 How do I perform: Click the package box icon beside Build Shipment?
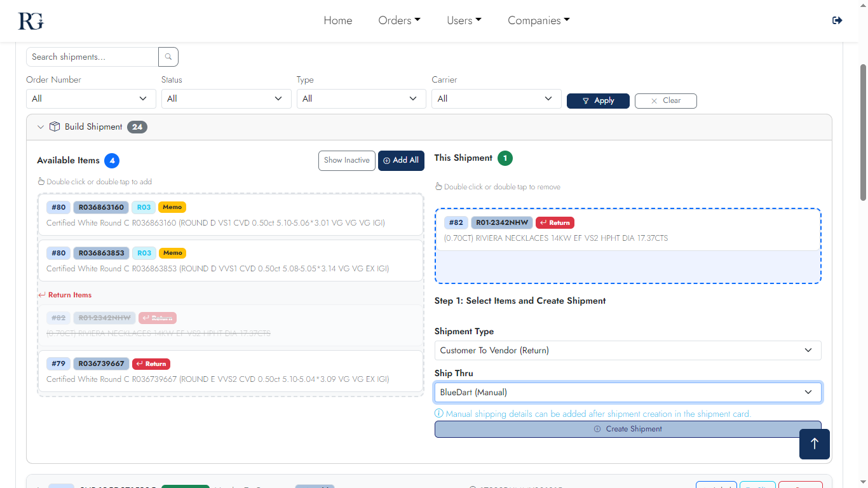point(55,126)
